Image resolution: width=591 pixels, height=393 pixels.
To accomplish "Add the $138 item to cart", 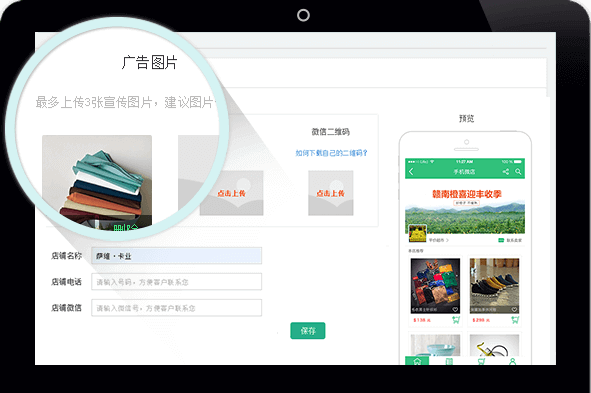I will pyautogui.click(x=456, y=320).
